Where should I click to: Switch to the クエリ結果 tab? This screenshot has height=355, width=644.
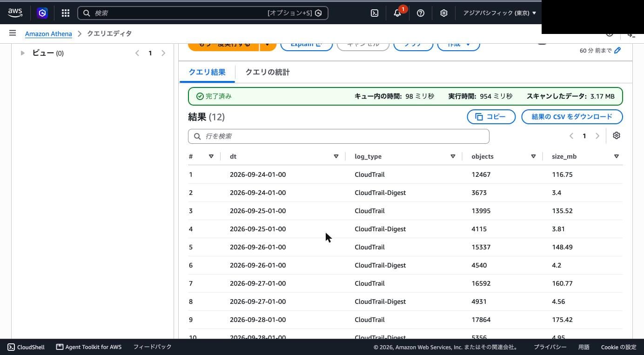[x=207, y=72]
